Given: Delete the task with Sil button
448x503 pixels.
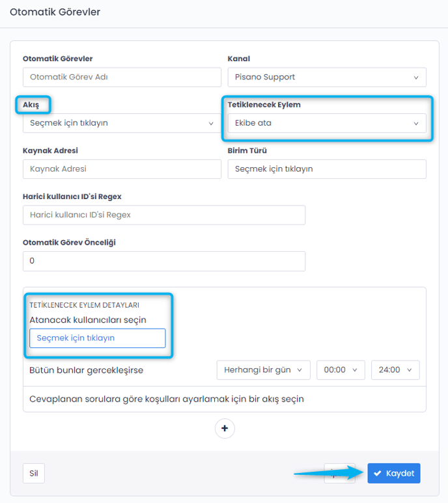Looking at the screenshot, I should 34,473.
